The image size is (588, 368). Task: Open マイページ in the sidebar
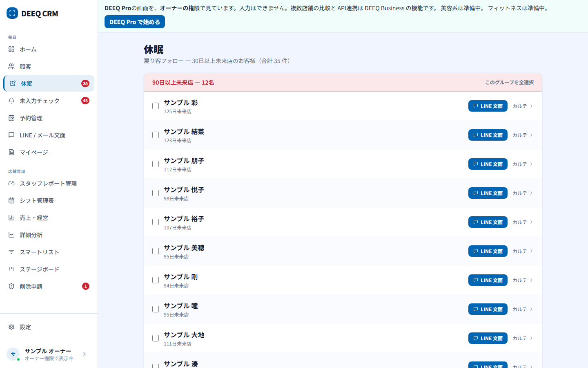pyautogui.click(x=49, y=152)
